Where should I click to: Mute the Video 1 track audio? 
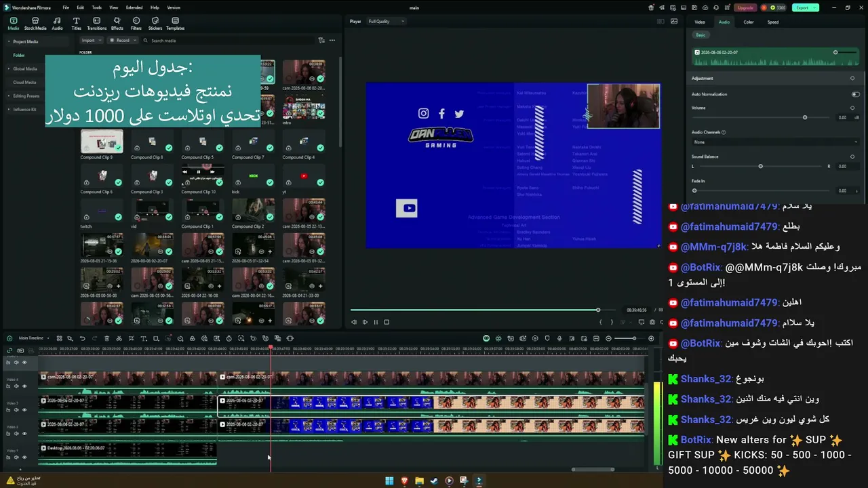(x=16, y=457)
